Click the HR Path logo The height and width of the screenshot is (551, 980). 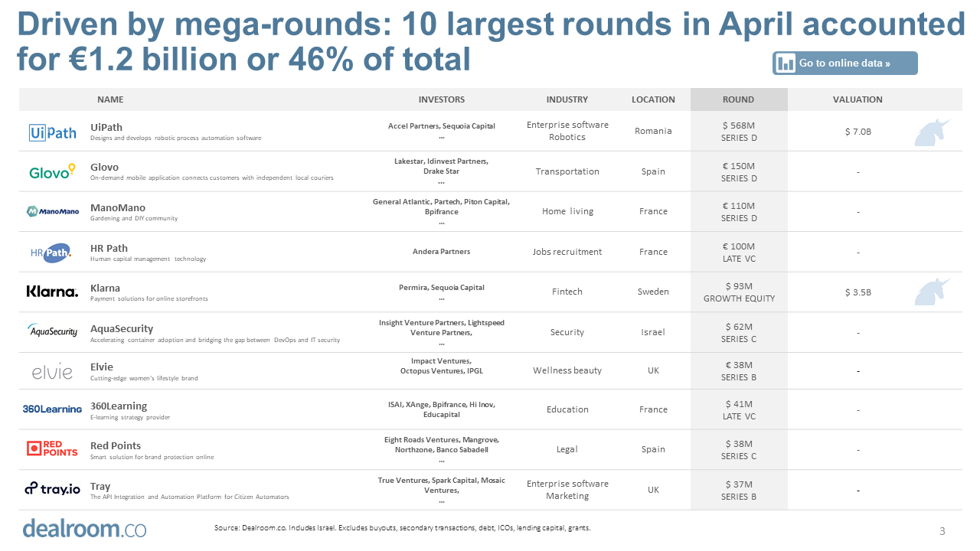pyautogui.click(x=52, y=252)
